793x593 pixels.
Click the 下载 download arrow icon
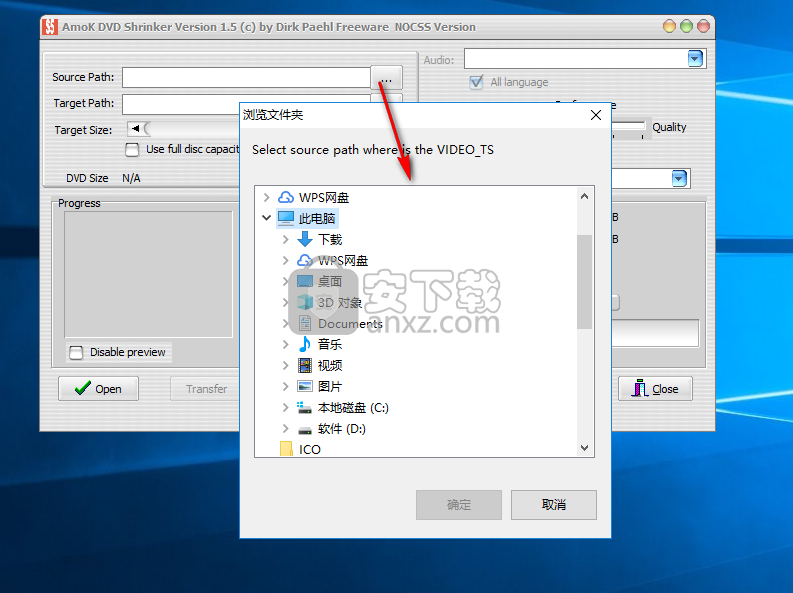[304, 239]
